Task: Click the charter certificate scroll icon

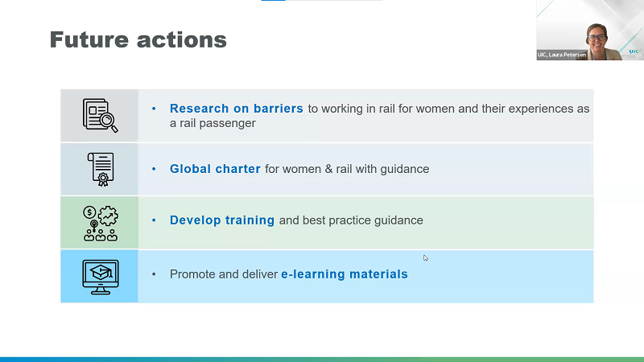Action: point(100,168)
